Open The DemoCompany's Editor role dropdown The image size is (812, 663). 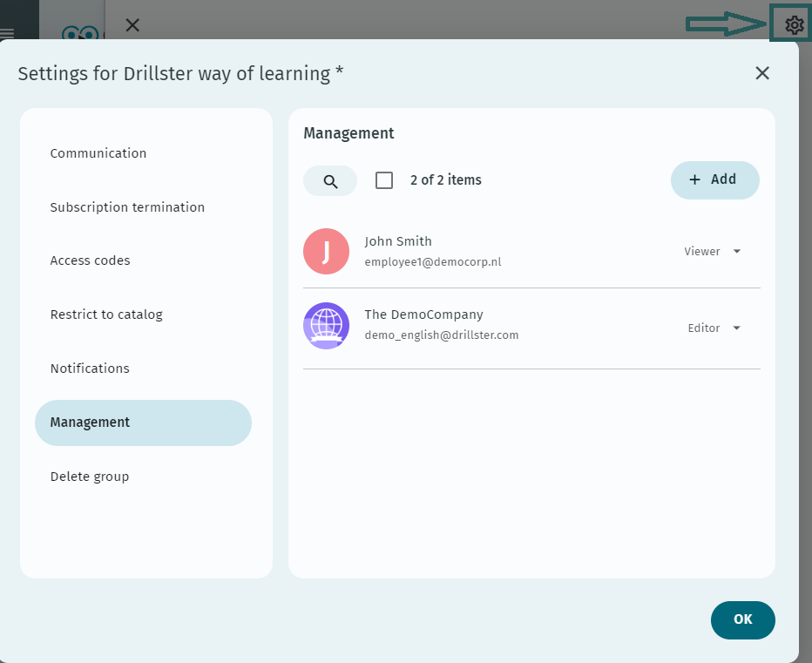[714, 328]
